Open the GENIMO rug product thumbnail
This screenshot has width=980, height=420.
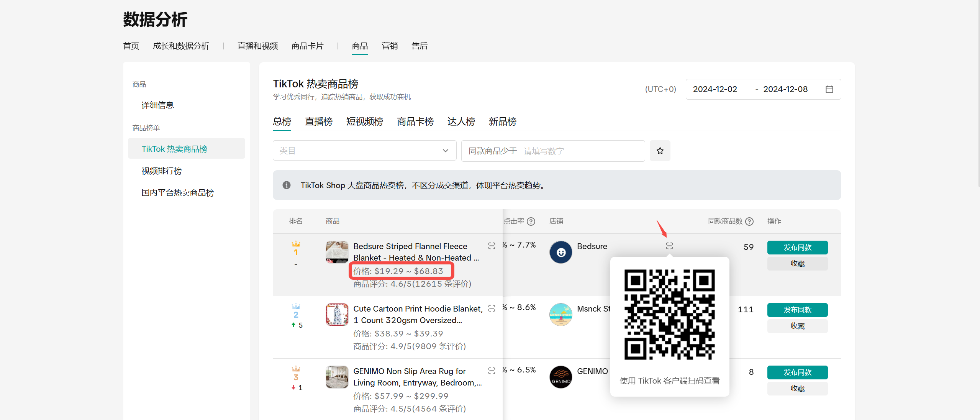[337, 377]
